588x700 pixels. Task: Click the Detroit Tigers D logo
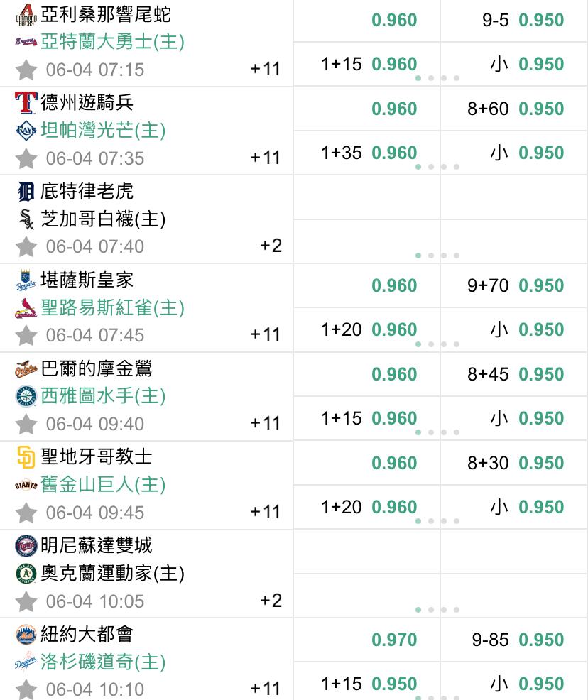pyautogui.click(x=26, y=192)
